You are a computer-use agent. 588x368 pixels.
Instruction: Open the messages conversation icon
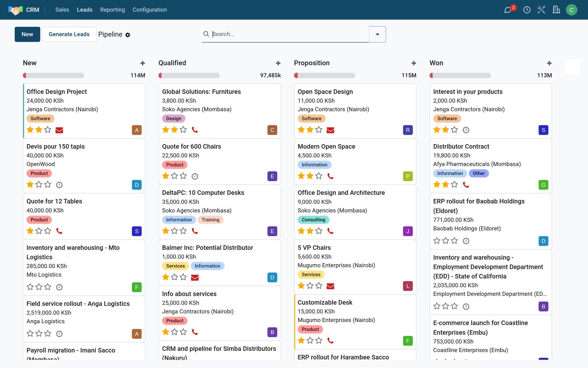click(x=508, y=10)
